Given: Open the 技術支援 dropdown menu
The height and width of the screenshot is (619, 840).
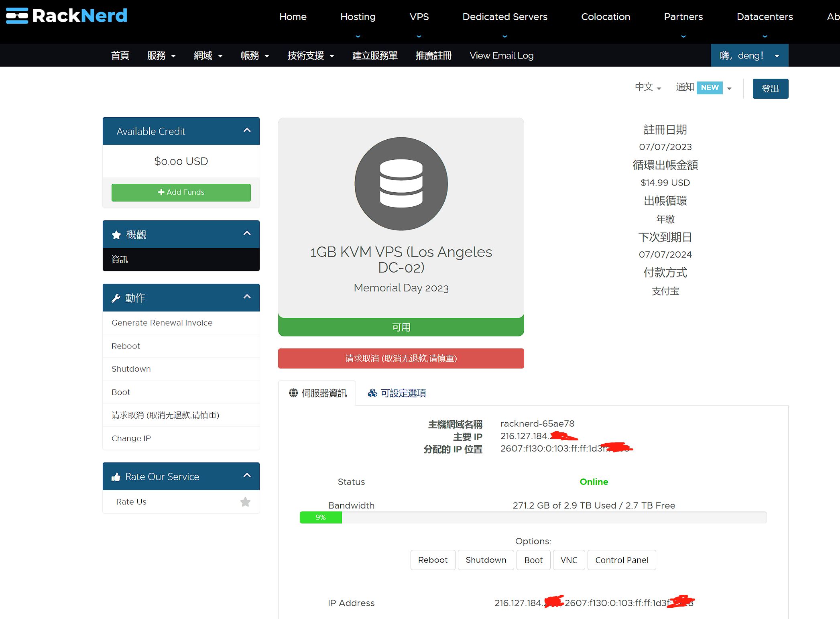Looking at the screenshot, I should pos(311,55).
